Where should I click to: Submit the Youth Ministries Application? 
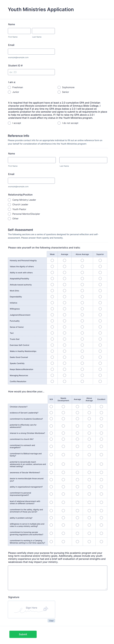coord(23,634)
